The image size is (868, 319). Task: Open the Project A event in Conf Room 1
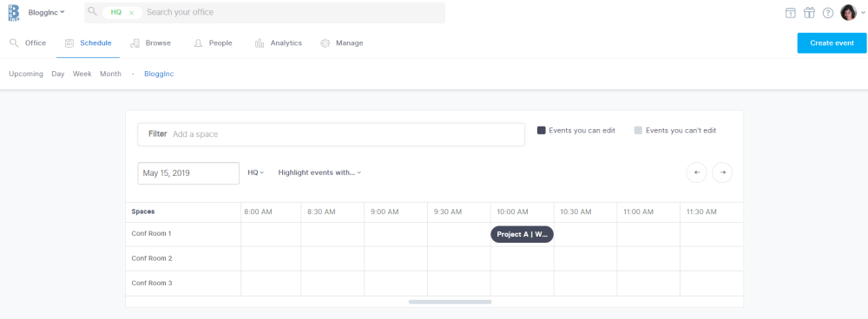[522, 234]
